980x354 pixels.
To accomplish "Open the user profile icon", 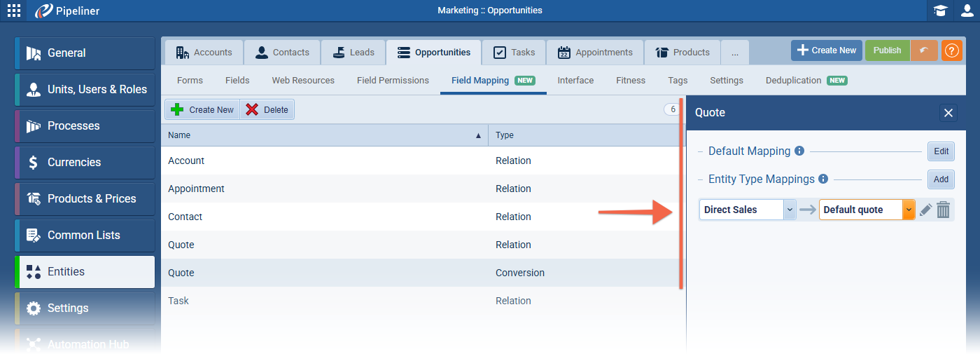I will pos(967,11).
